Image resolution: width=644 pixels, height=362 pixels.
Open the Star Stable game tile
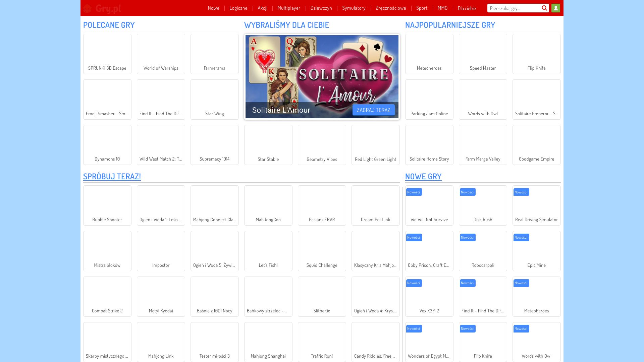[268, 145]
